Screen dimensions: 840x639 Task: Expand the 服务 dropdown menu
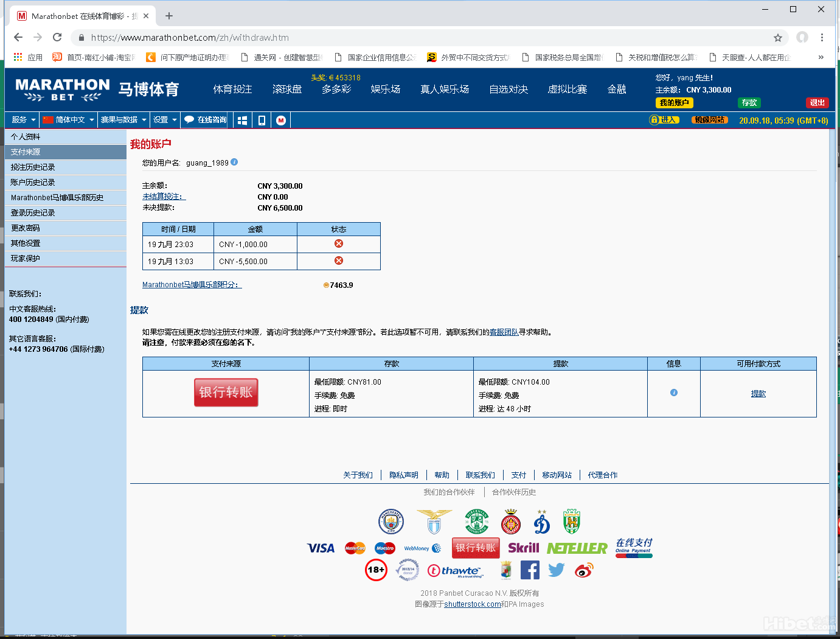(x=23, y=120)
